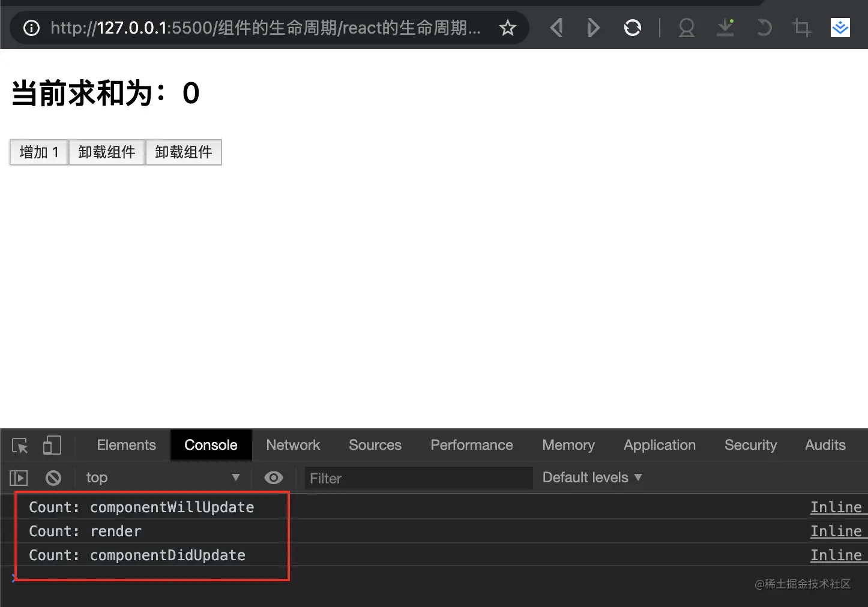Go to the Memory tab
The height and width of the screenshot is (607, 868).
[x=568, y=445]
